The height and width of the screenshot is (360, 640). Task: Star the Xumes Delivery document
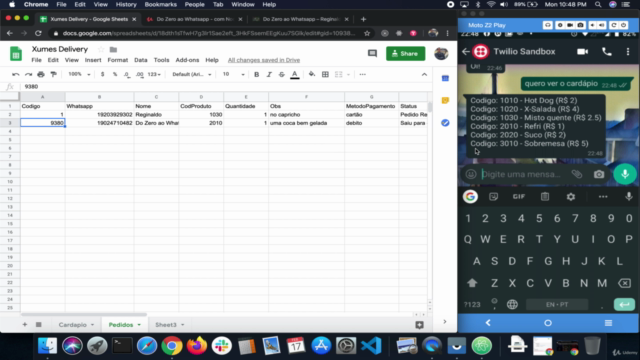101,49
